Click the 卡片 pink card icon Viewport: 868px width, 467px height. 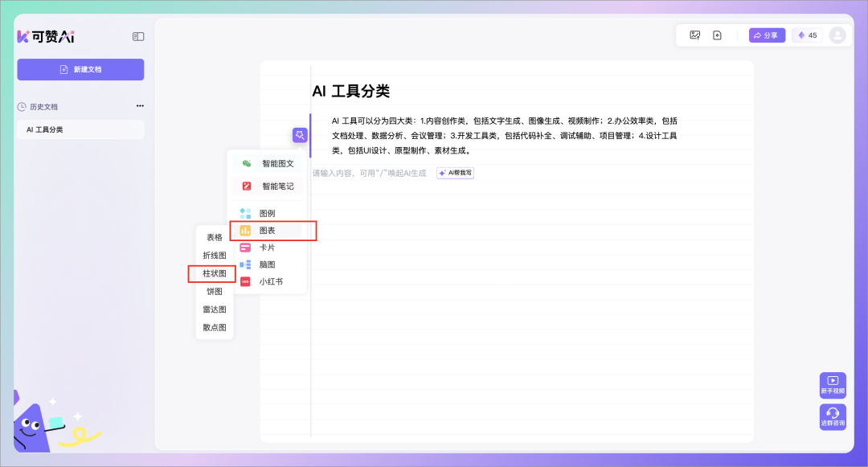[x=245, y=248]
